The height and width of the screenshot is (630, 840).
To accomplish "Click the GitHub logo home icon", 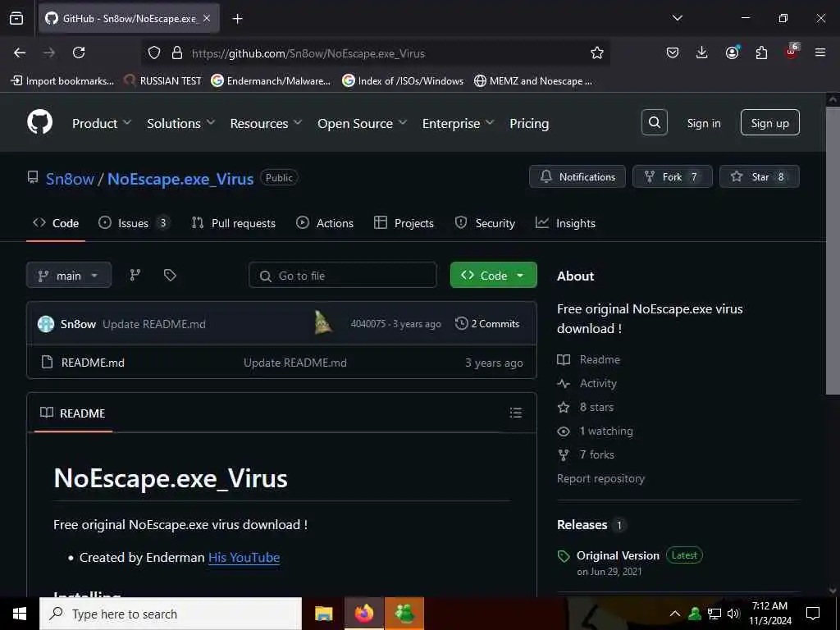I will tap(40, 123).
